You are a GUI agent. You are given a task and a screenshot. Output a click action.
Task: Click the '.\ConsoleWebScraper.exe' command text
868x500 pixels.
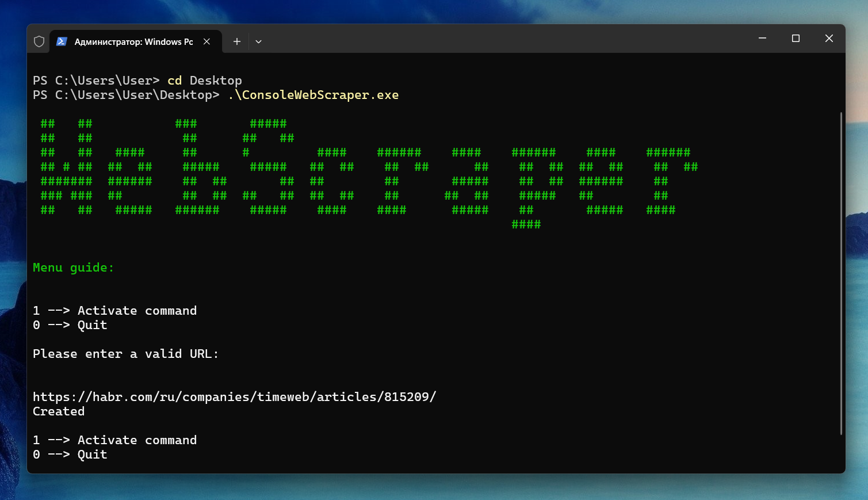[x=313, y=95]
